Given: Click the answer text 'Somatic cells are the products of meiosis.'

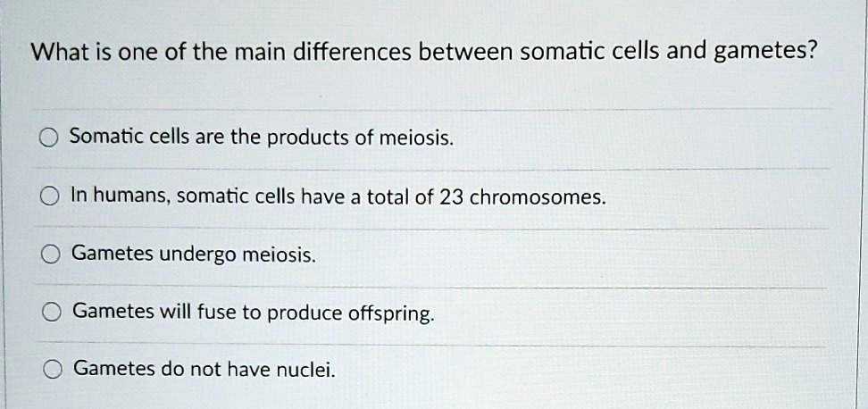Looking at the screenshot, I should [x=262, y=138].
